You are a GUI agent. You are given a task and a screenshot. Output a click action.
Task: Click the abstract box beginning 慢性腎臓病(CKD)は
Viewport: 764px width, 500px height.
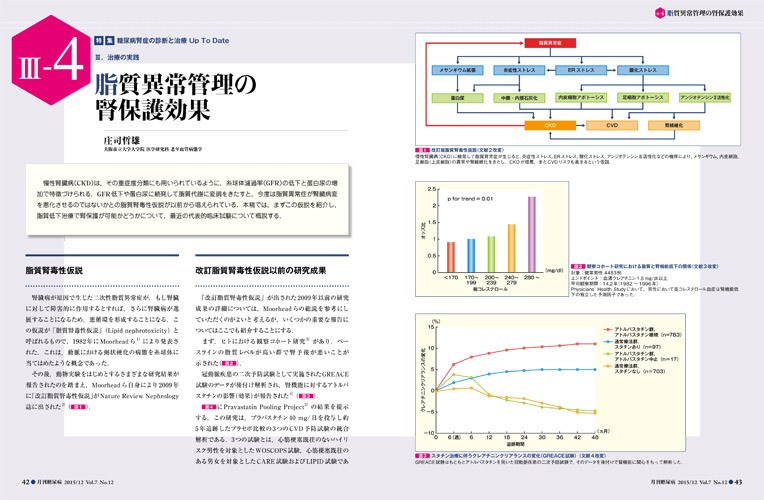click(x=188, y=199)
